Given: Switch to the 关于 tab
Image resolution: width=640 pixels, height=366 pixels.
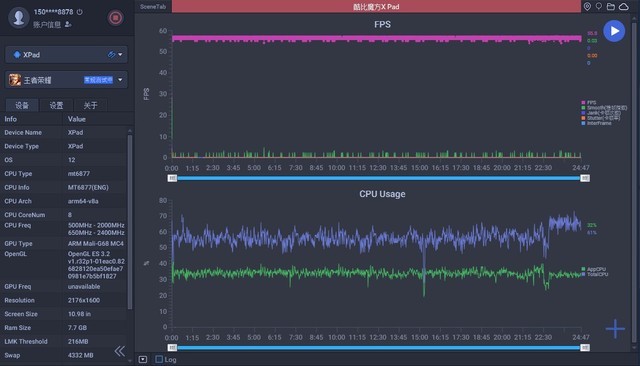Looking at the screenshot, I should coord(91,105).
